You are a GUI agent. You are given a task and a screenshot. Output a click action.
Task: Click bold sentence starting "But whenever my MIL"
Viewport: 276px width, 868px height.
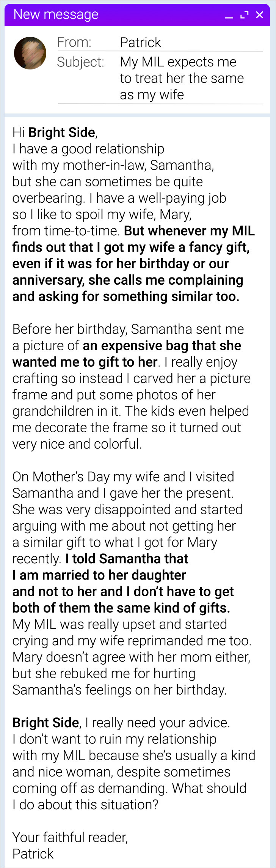[189, 231]
